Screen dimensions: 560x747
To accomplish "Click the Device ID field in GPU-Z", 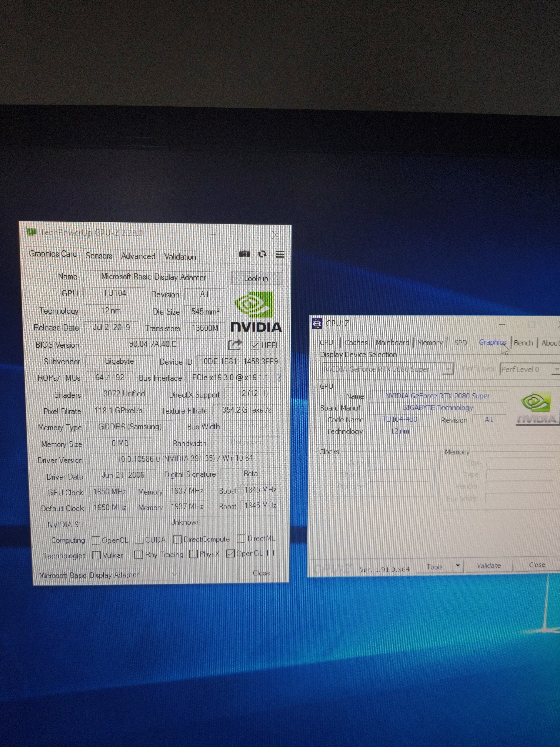I will tap(239, 361).
